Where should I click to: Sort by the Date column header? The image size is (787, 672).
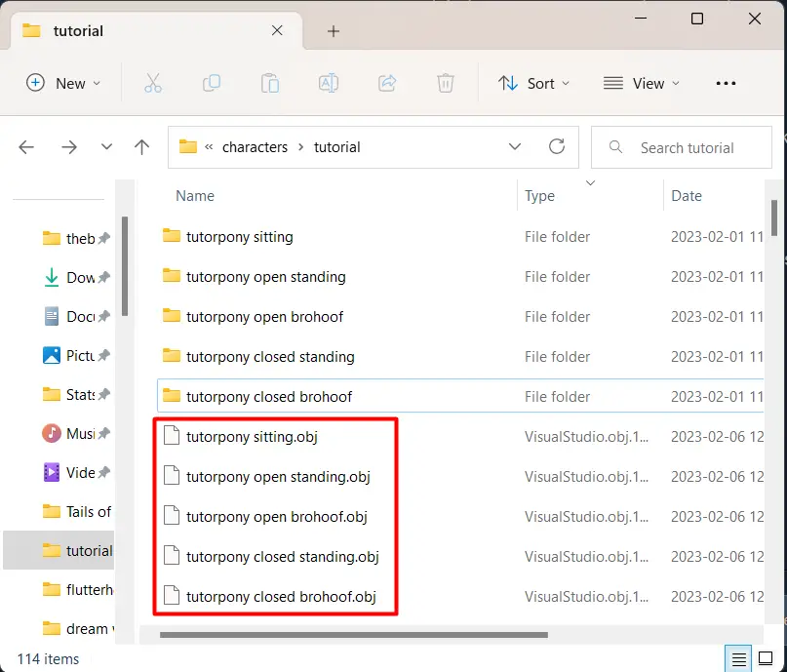(687, 196)
